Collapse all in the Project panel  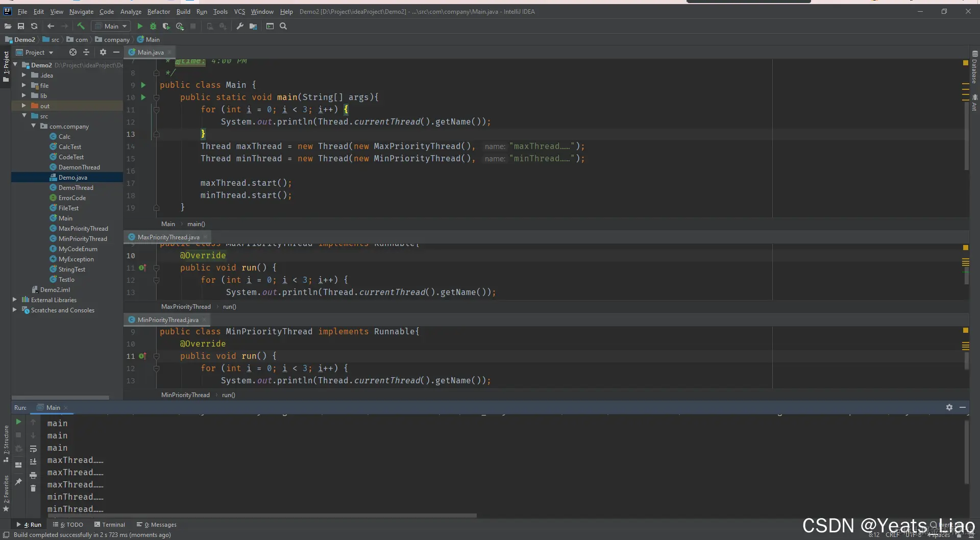(x=86, y=52)
